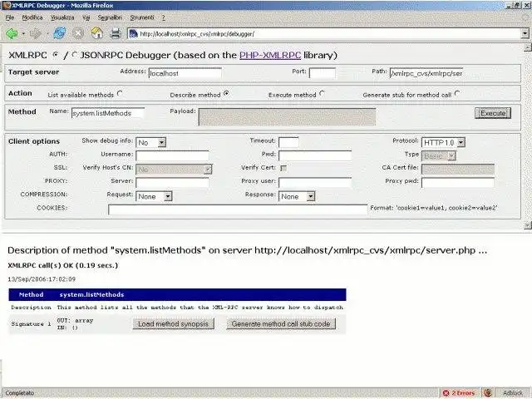
Task: Click the Port input field
Action: pyautogui.click(x=323, y=73)
